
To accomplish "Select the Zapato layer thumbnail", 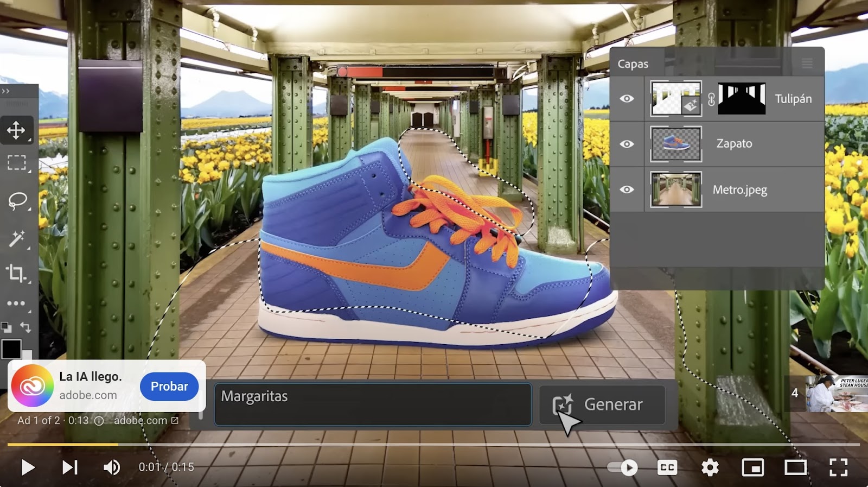I will click(x=676, y=144).
